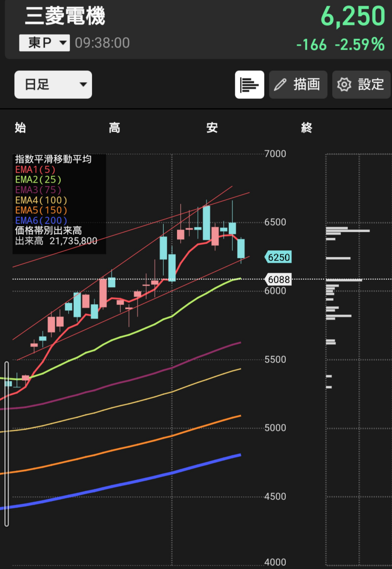392x569 pixels.
Task: Click the 4500 price axis label
Action: click(x=275, y=496)
